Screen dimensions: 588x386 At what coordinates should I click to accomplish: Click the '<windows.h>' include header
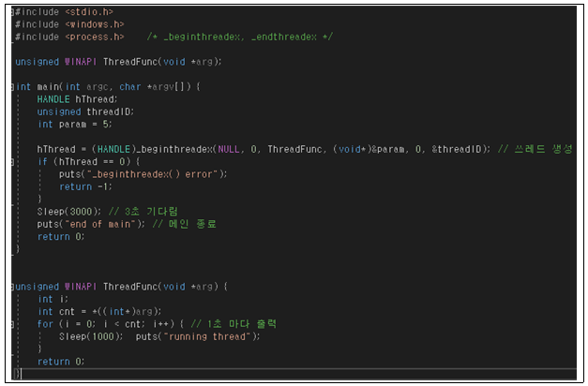coord(95,24)
